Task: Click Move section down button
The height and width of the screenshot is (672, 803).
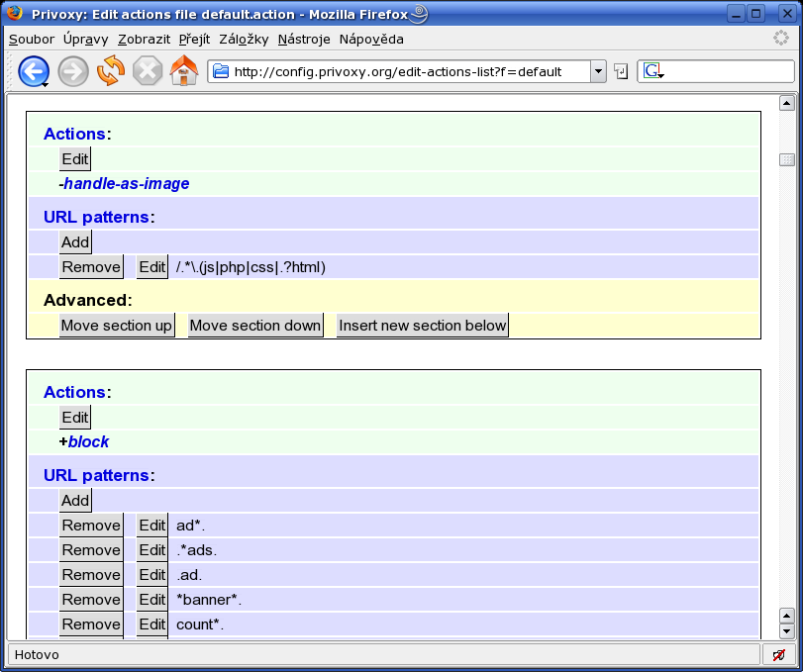Action: (x=255, y=326)
